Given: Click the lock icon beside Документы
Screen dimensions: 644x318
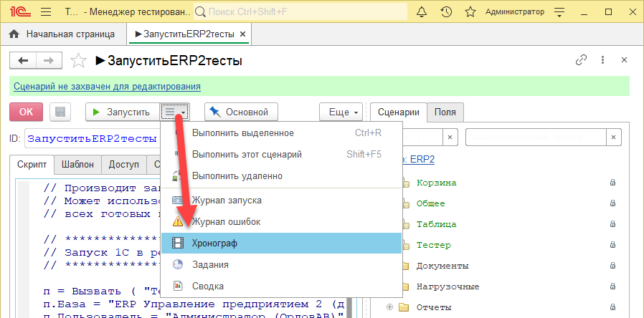Looking at the screenshot, I should [x=612, y=266].
